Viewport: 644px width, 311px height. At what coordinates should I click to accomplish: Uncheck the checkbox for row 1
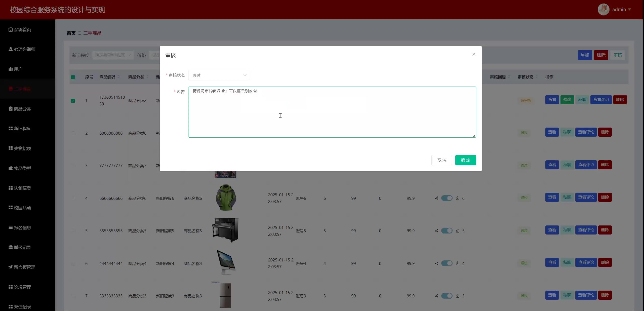tap(73, 101)
